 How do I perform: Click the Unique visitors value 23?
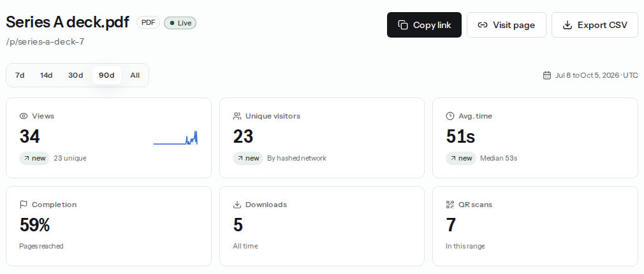(243, 136)
